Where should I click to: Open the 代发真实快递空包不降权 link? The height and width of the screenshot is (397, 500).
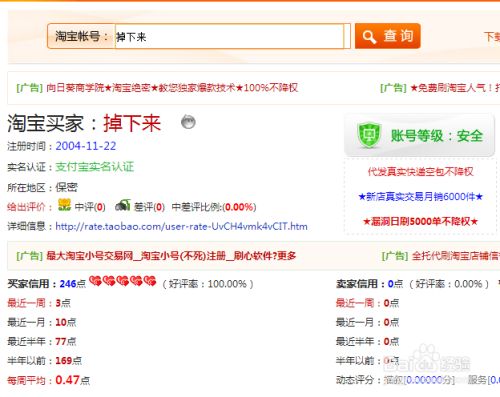tap(420, 172)
